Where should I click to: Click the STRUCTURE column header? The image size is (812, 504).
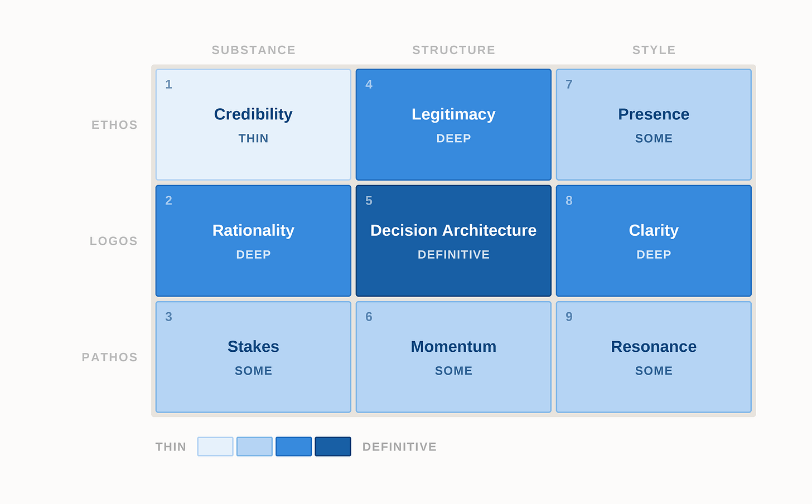click(454, 50)
